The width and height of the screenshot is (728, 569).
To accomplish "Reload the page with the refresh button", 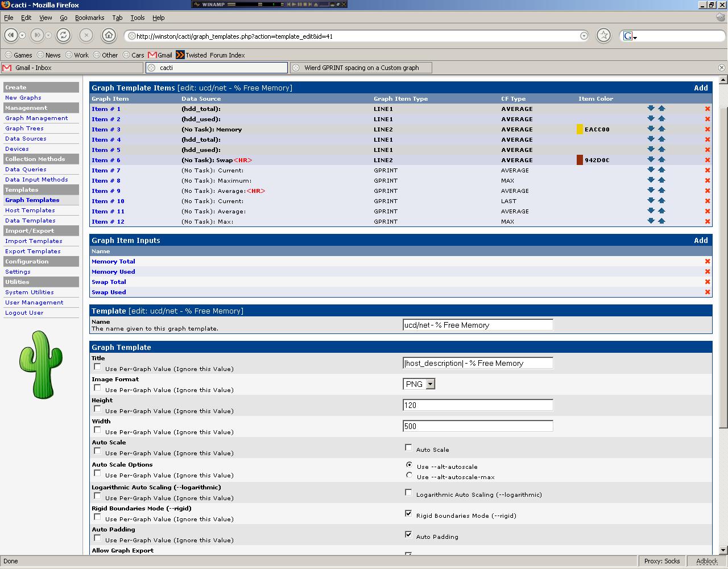I will click(x=63, y=35).
